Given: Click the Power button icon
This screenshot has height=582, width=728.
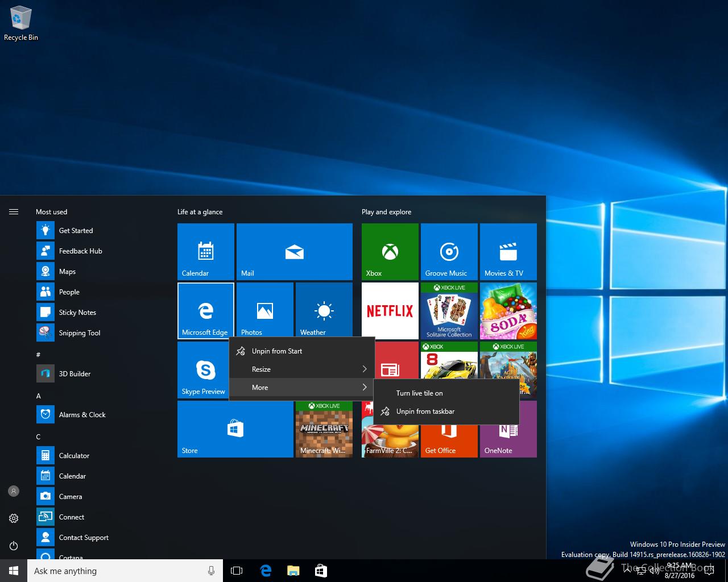Looking at the screenshot, I should pyautogui.click(x=14, y=546).
